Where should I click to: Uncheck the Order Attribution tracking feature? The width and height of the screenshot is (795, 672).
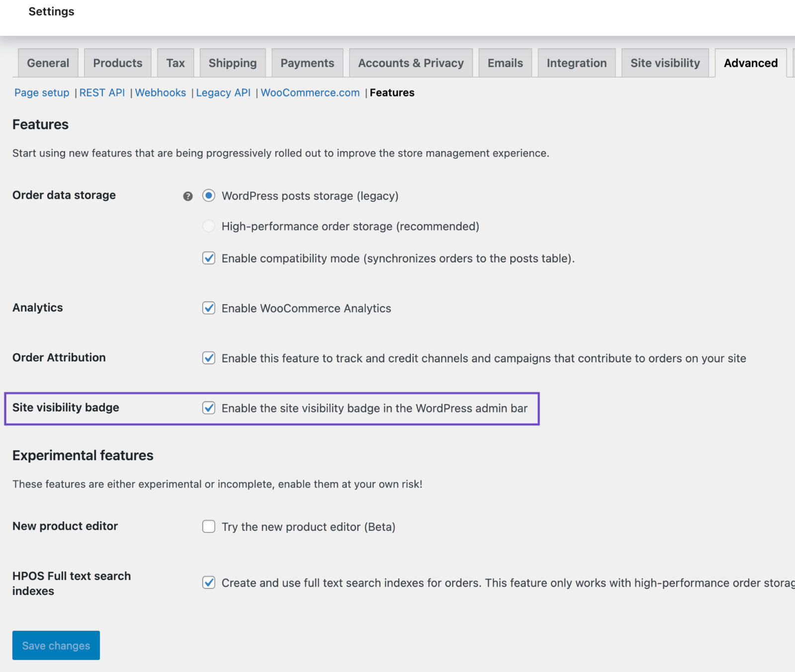tap(209, 358)
